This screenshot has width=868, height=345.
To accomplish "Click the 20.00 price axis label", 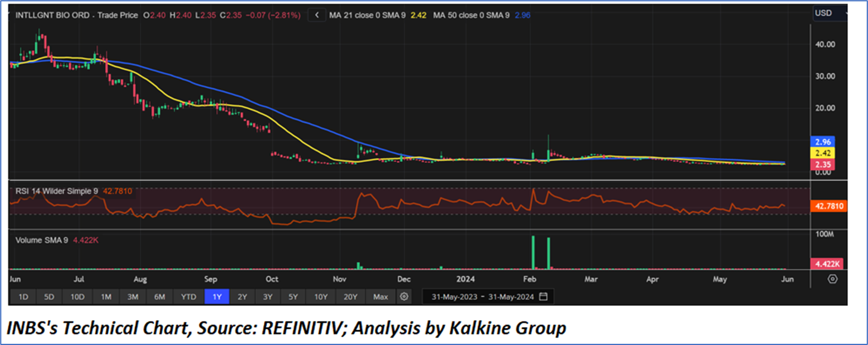I will click(x=825, y=108).
